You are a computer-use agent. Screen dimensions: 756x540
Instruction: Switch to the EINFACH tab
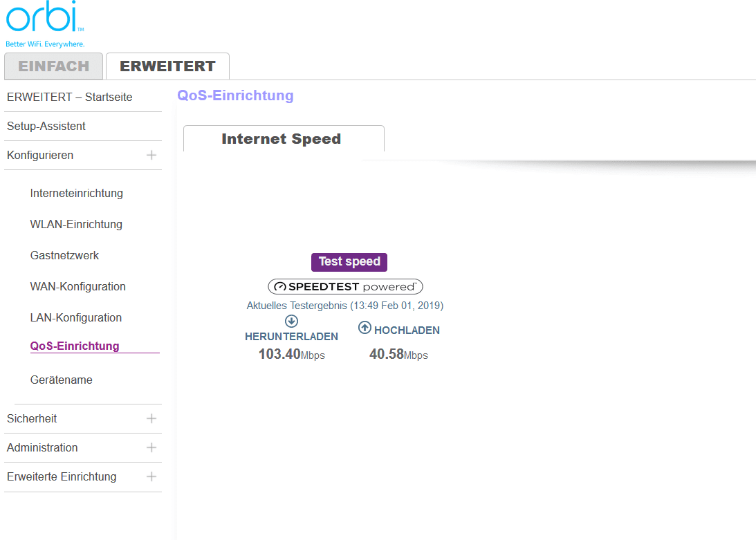53,66
